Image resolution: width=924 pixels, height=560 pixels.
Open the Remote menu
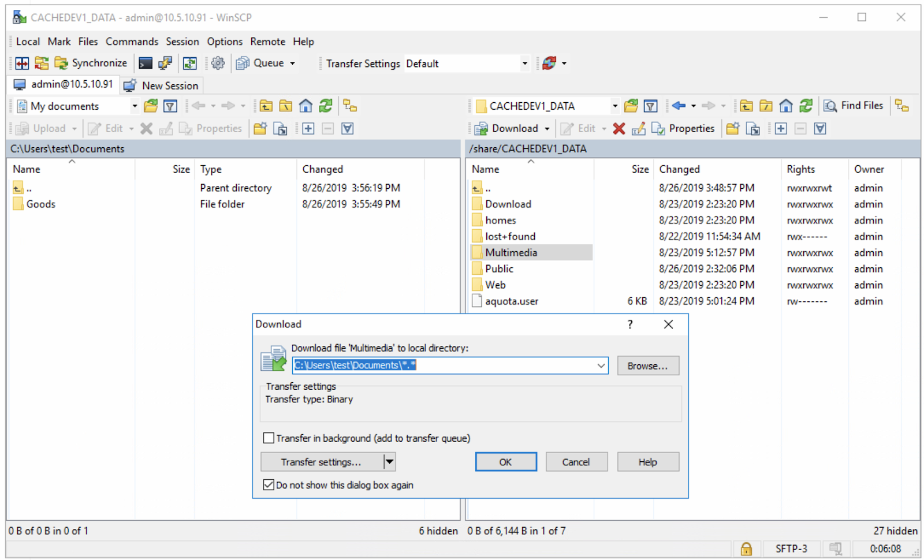click(267, 42)
